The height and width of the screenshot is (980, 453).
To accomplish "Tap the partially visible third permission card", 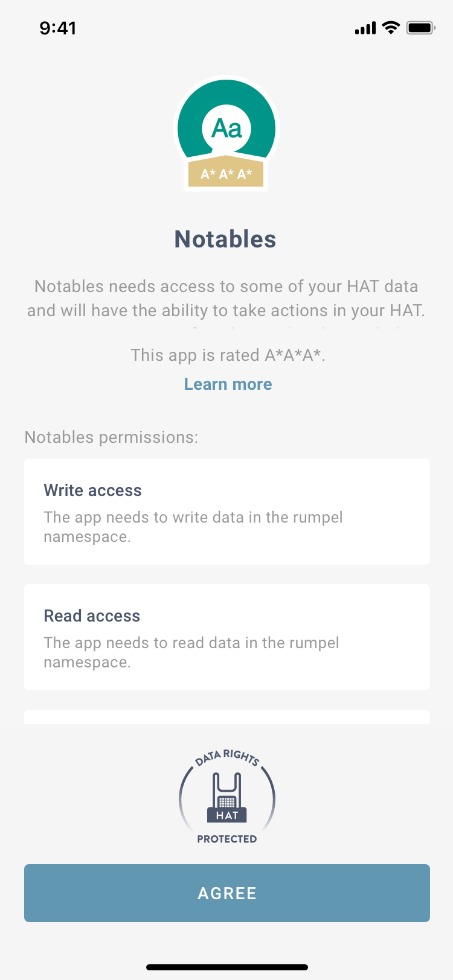I will click(x=227, y=717).
